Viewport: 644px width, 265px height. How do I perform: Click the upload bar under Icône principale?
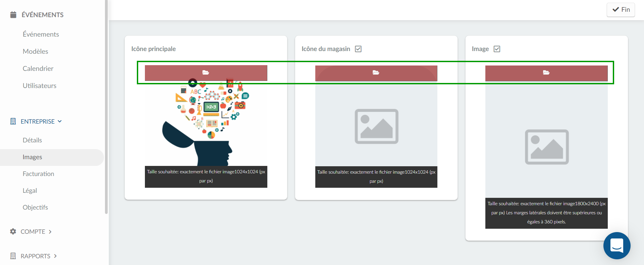pos(206,73)
